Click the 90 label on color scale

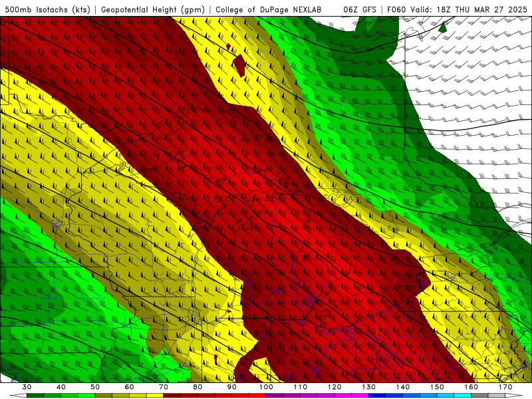(x=231, y=387)
